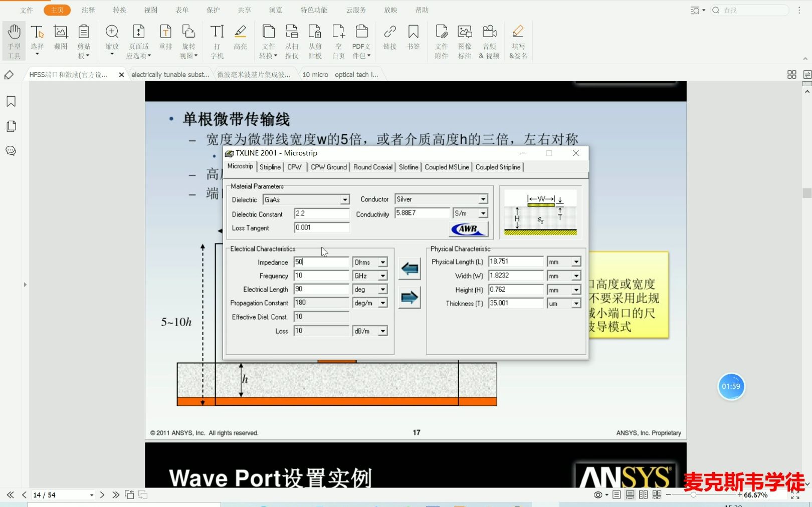Enable continuous page view mode
This screenshot has width=812, height=507.
click(x=630, y=495)
